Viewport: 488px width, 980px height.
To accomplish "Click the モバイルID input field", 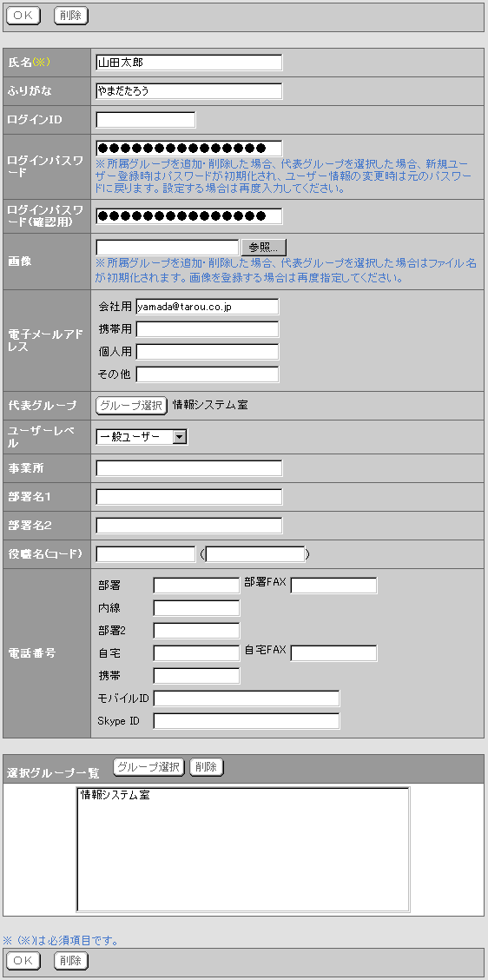I will [247, 699].
